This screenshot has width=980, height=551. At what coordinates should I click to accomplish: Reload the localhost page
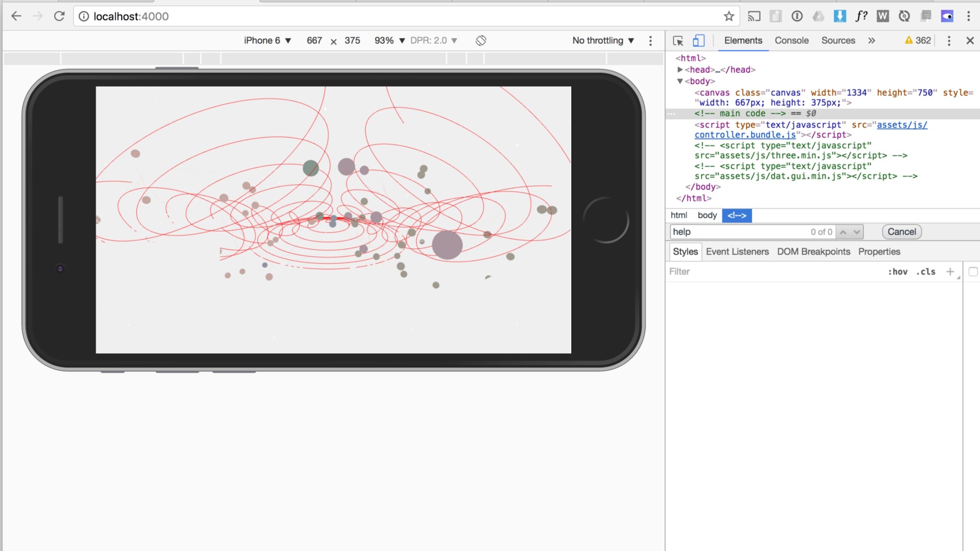pos(59,16)
